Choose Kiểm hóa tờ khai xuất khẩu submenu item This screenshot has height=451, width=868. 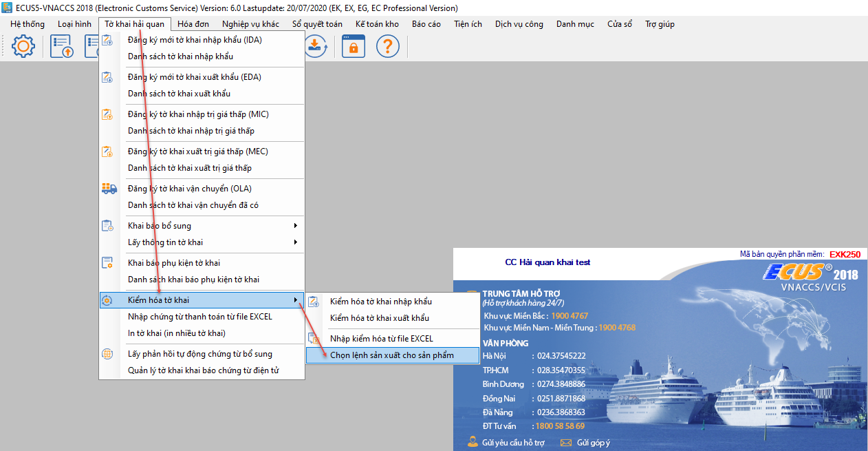(x=393, y=318)
